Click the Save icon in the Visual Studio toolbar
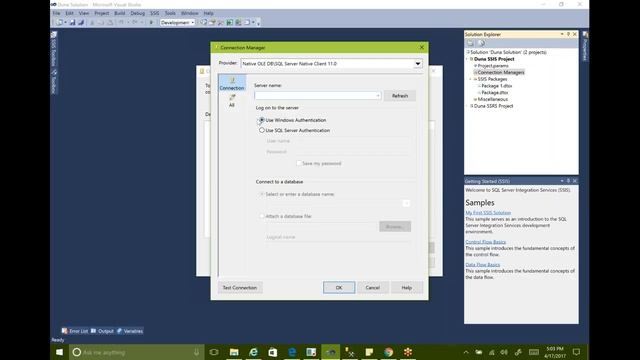Image resolution: width=640 pixels, height=360 pixels. coord(72,22)
